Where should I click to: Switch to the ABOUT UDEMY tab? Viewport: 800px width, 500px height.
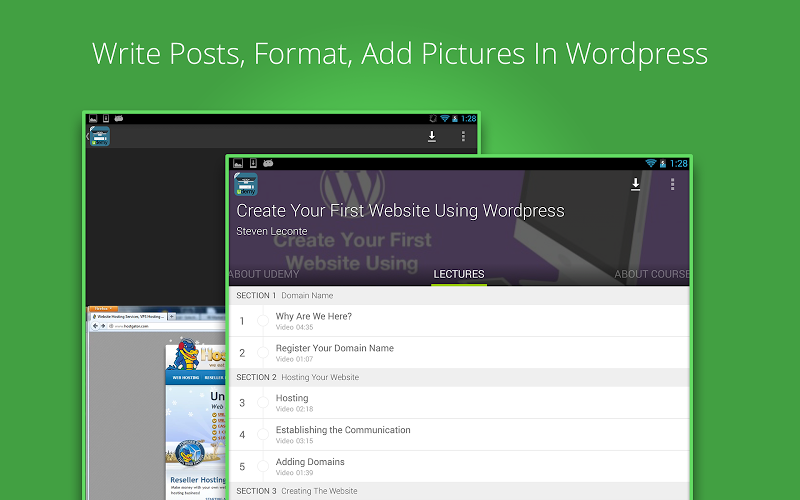(x=264, y=274)
